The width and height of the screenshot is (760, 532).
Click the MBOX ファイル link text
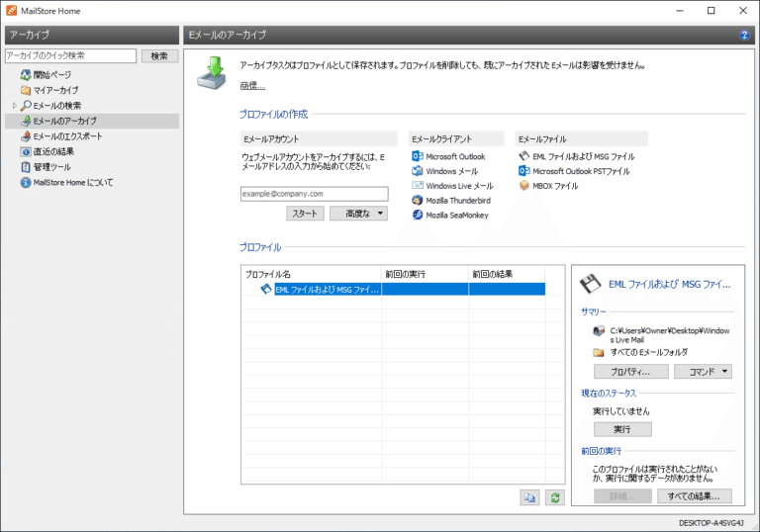click(555, 186)
